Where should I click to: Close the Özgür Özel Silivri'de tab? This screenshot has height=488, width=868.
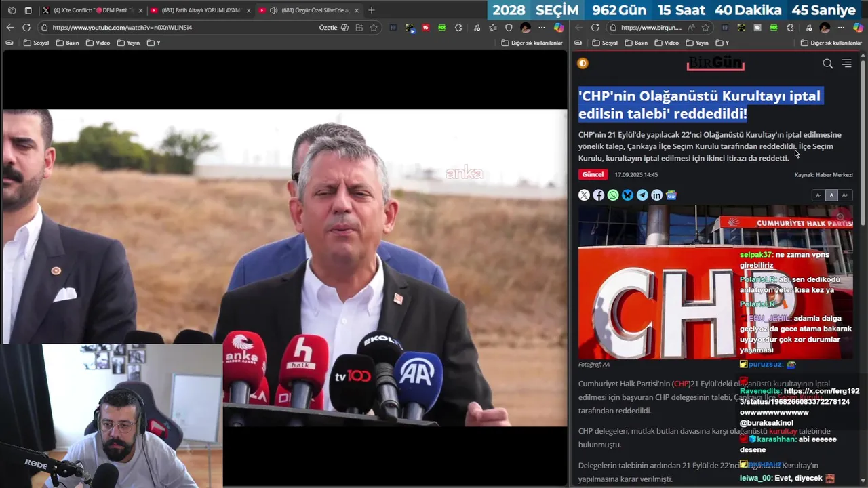[x=357, y=10]
